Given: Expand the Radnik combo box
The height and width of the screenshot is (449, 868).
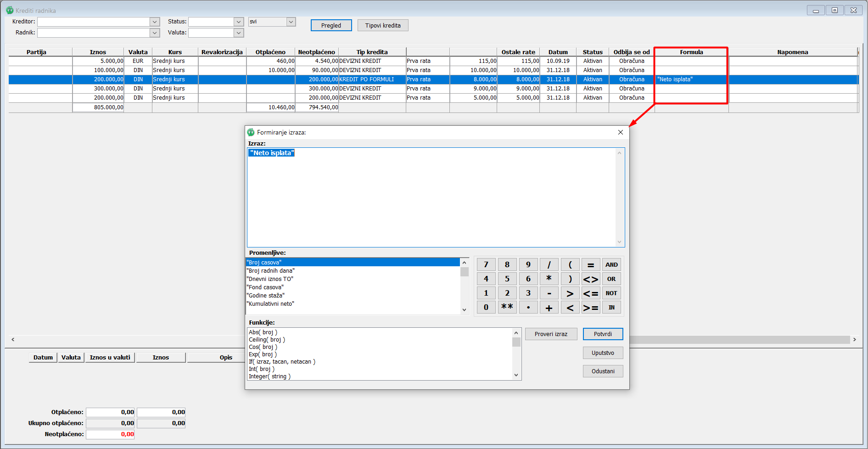Looking at the screenshot, I should [155, 33].
